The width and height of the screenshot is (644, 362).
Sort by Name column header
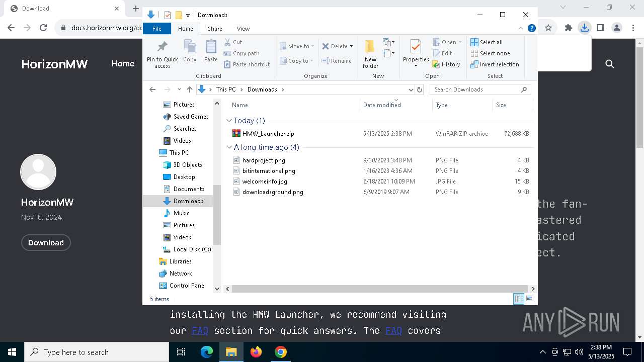294,105
